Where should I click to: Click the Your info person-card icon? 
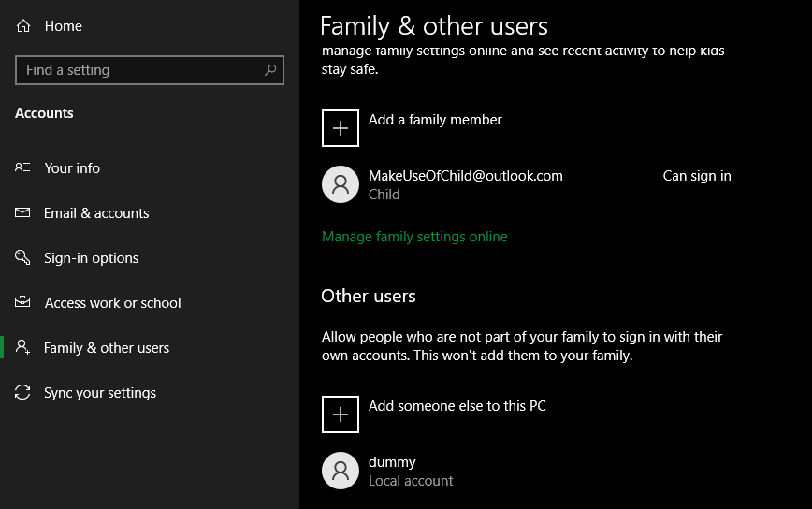[22, 167]
